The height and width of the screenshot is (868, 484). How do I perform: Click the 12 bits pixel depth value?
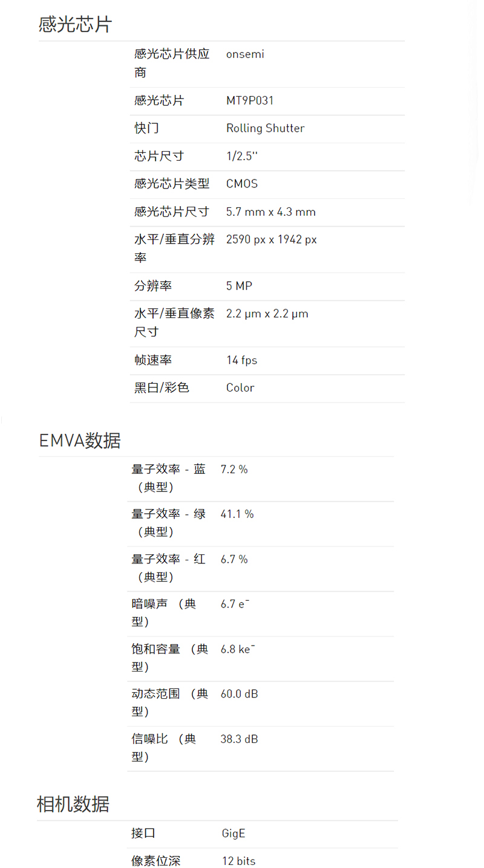click(238, 861)
